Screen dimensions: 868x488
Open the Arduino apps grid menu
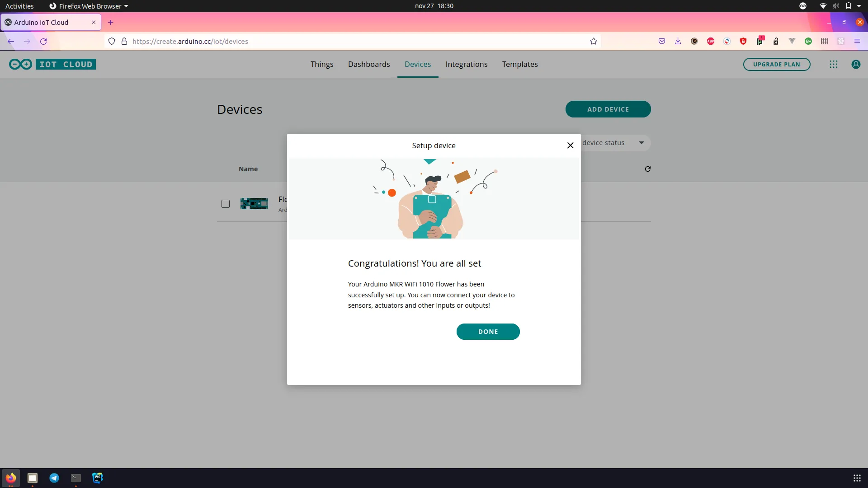pyautogui.click(x=833, y=64)
